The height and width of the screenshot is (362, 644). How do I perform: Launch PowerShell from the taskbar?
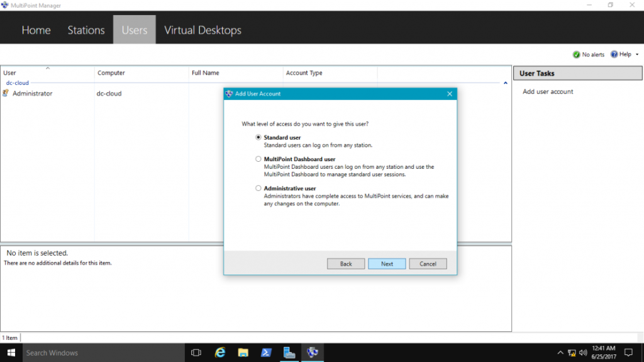(x=266, y=353)
